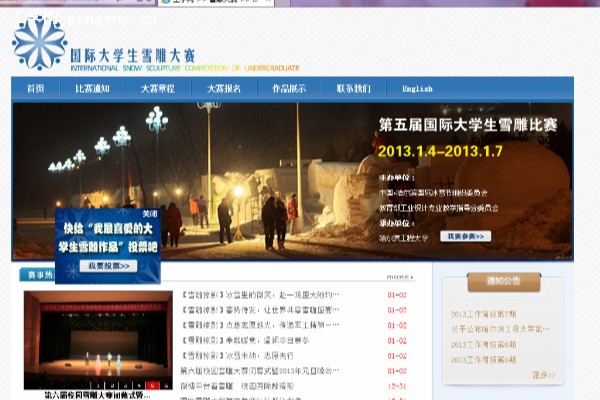Open the 大赛报名 registration page
Image resolution: width=600 pixels, height=400 pixels.
click(224, 89)
